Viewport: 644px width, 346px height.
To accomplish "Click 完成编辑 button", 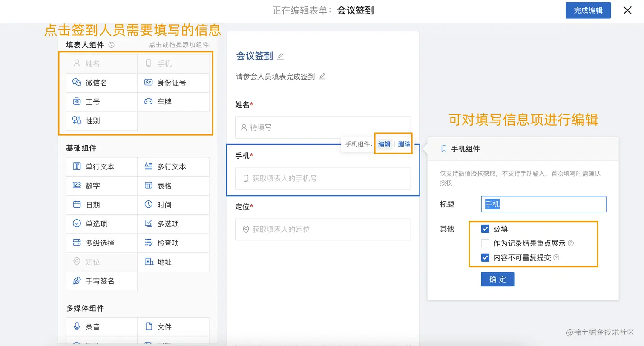I will click(588, 10).
